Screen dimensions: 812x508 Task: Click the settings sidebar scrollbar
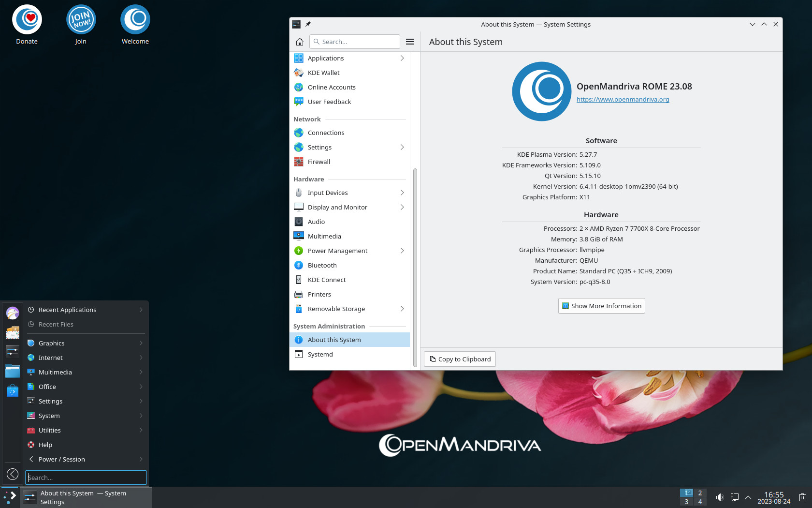click(x=415, y=268)
